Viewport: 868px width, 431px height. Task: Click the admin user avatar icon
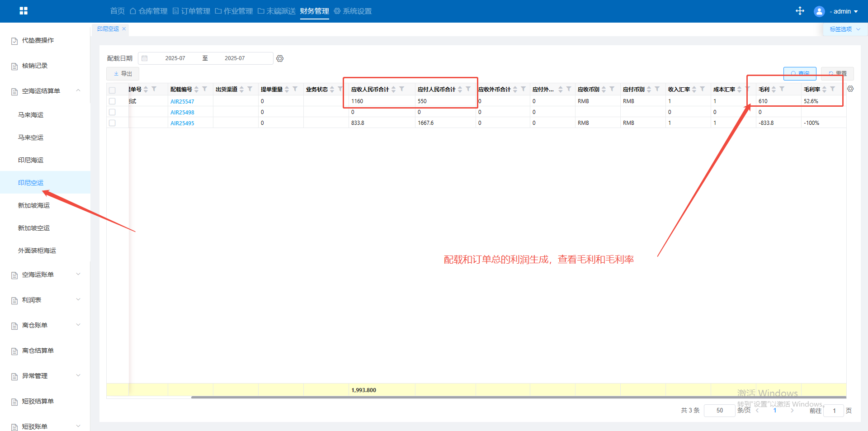pos(819,11)
